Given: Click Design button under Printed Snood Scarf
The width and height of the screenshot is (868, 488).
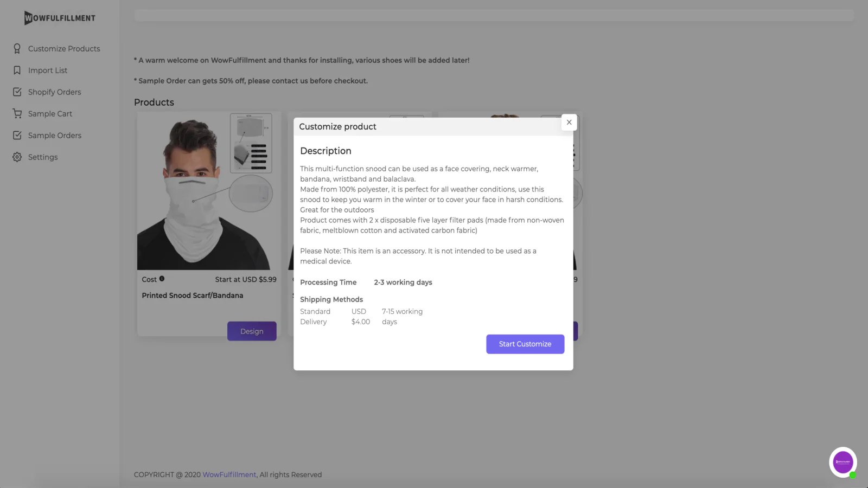Looking at the screenshot, I should point(252,331).
